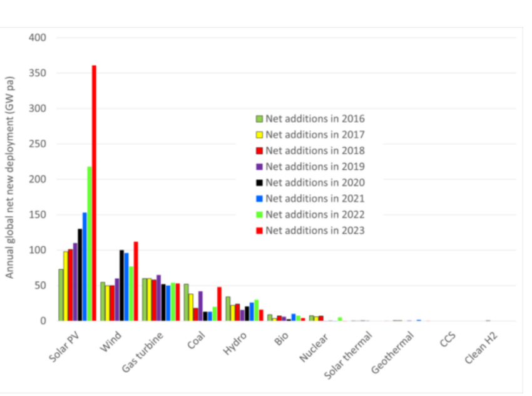Click the 'Net additions in 2023' legend label
This screenshot has width=532, height=396.
coord(315,231)
